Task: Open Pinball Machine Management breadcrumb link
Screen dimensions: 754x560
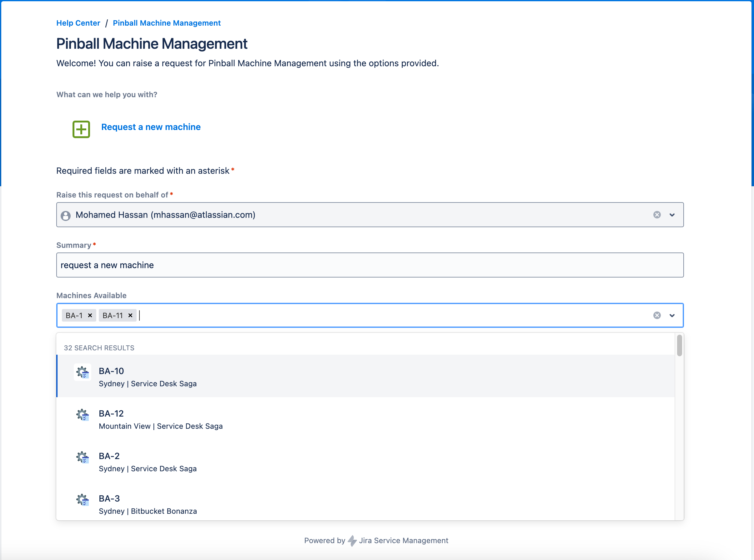Action: 167,23
